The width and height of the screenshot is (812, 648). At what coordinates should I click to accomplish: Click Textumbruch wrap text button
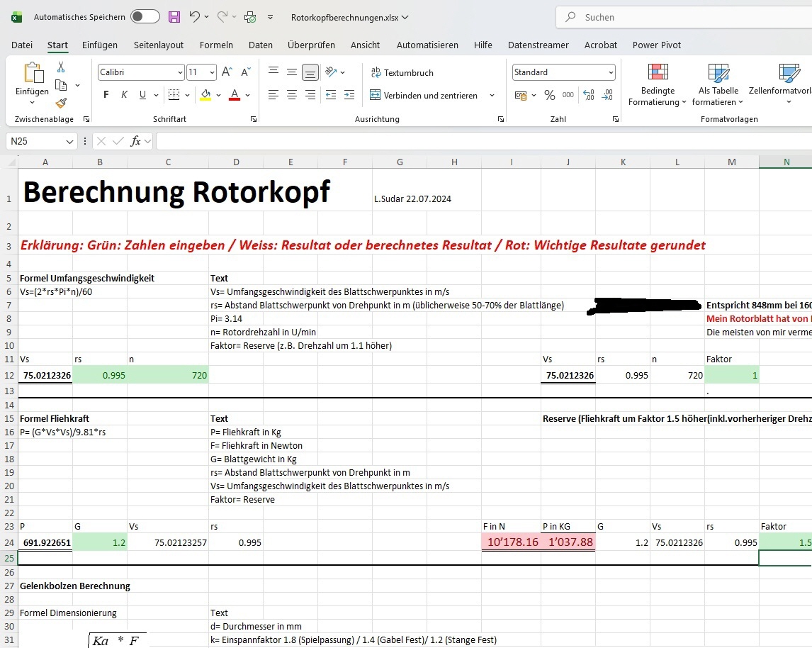[x=402, y=72]
